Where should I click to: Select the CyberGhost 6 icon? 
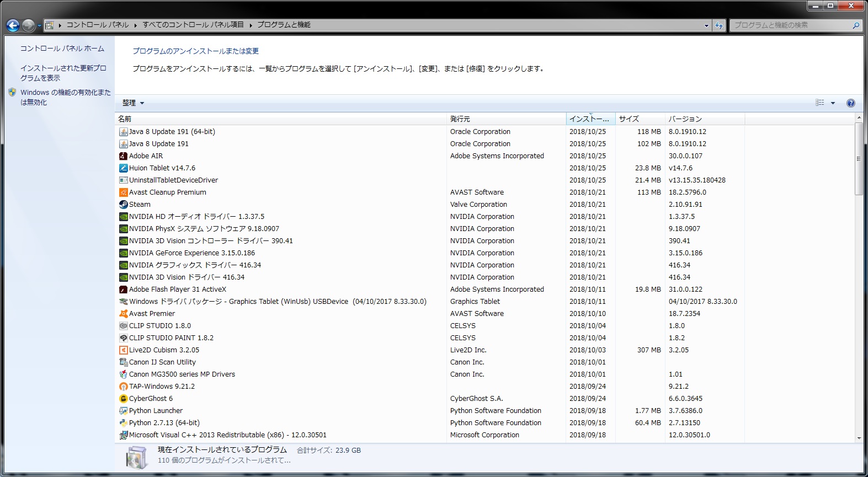[x=124, y=399]
